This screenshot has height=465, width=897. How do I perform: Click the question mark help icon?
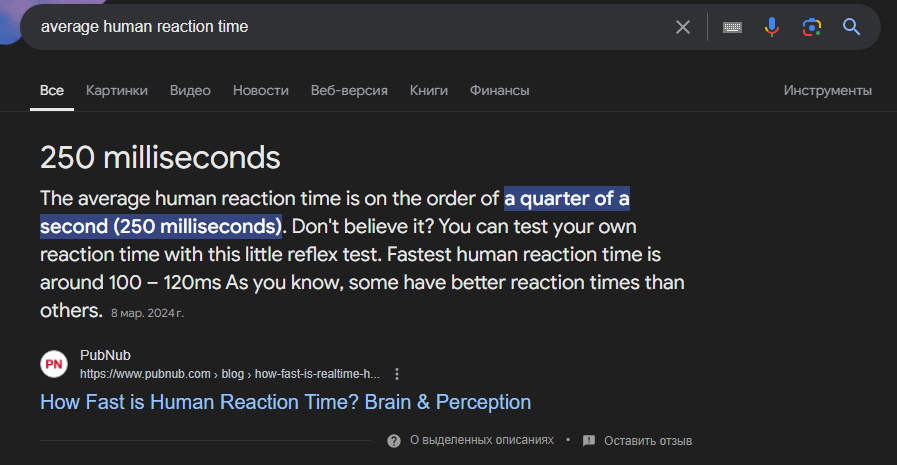[394, 440]
